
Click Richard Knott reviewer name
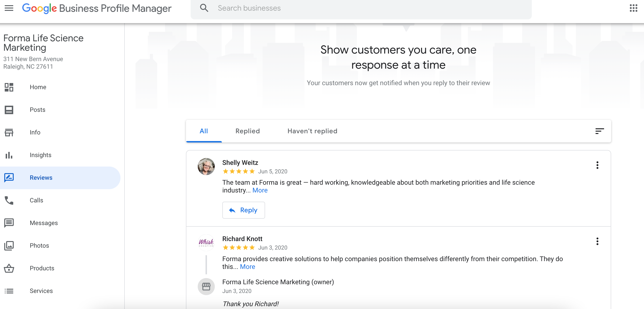coord(242,239)
